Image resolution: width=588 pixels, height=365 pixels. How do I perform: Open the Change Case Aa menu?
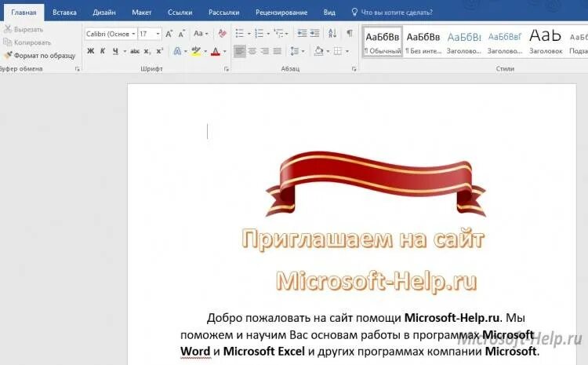tap(201, 34)
